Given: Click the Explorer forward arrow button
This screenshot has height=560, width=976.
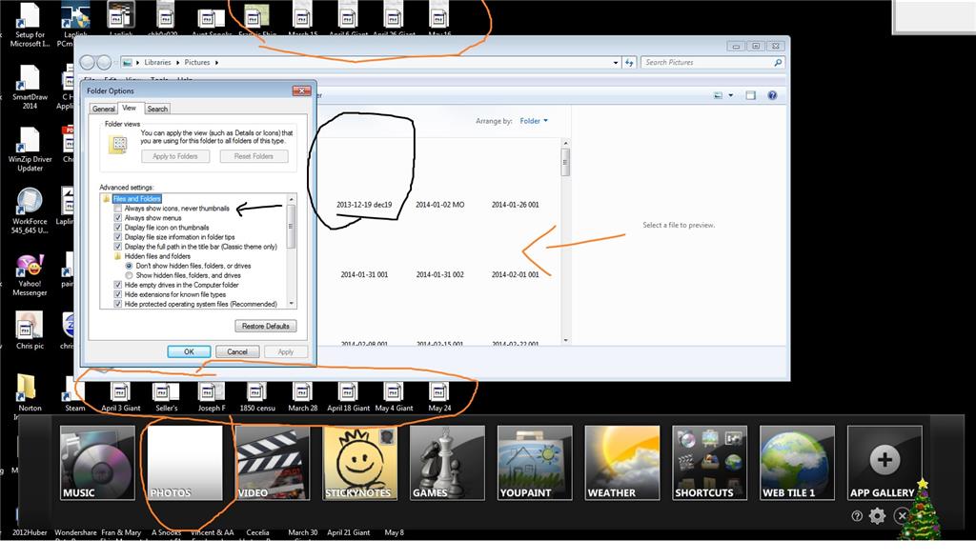Looking at the screenshot, I should (x=104, y=62).
